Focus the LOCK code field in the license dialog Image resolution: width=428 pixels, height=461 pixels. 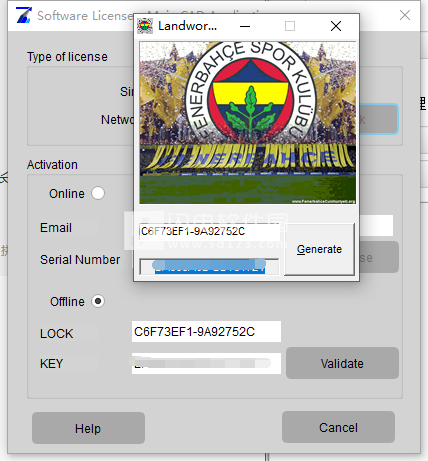click(x=206, y=332)
